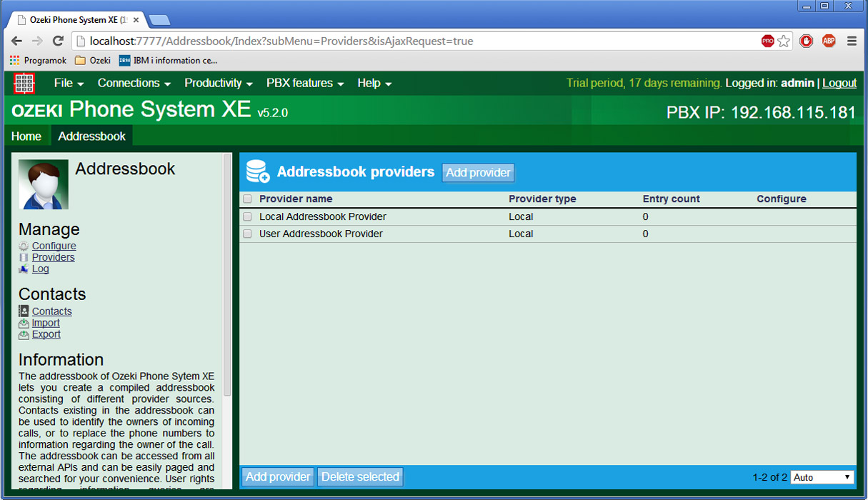This screenshot has height=500, width=868.
Task: Select the User Addressbook Provider row name
Action: 321,234
